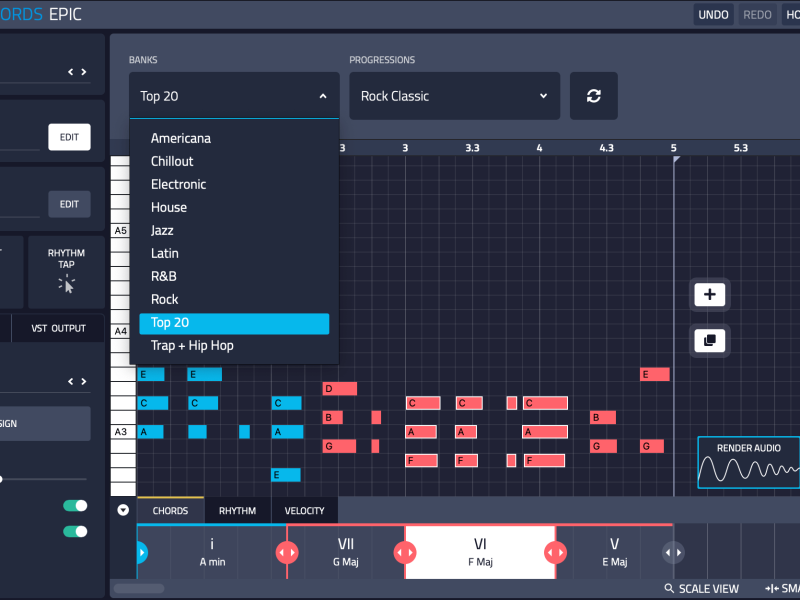Open the Progressions dropdown showing Rock Classic
Viewport: 800px width, 600px height.
click(x=455, y=96)
